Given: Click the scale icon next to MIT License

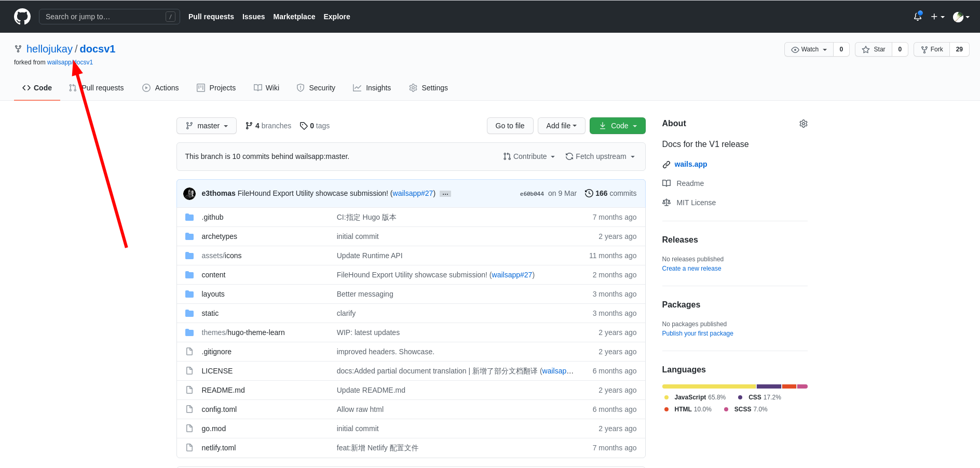Looking at the screenshot, I should click(x=666, y=203).
